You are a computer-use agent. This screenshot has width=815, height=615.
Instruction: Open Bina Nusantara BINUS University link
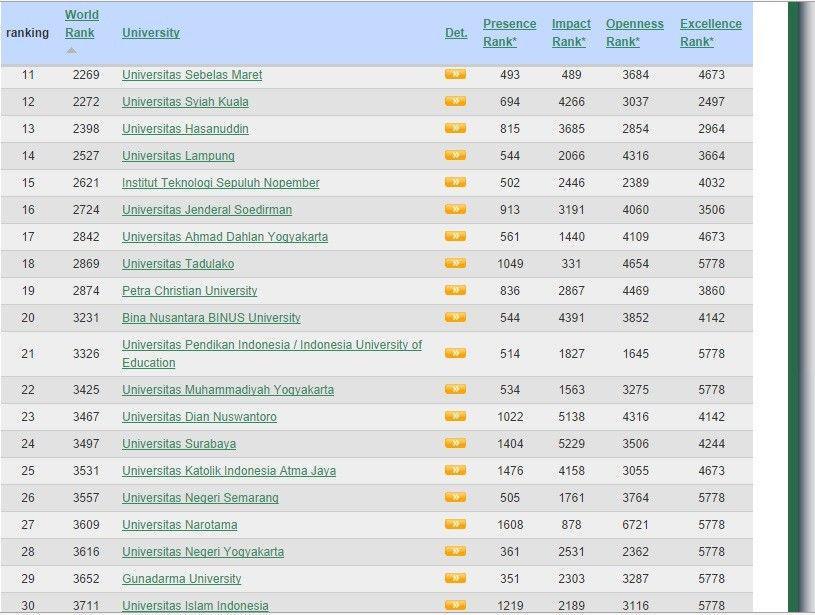[211, 318]
